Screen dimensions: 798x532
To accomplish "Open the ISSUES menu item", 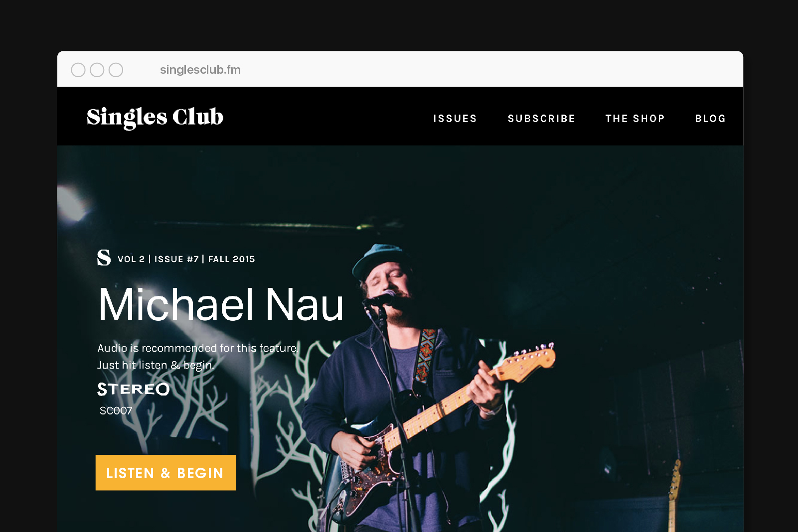I will click(455, 119).
